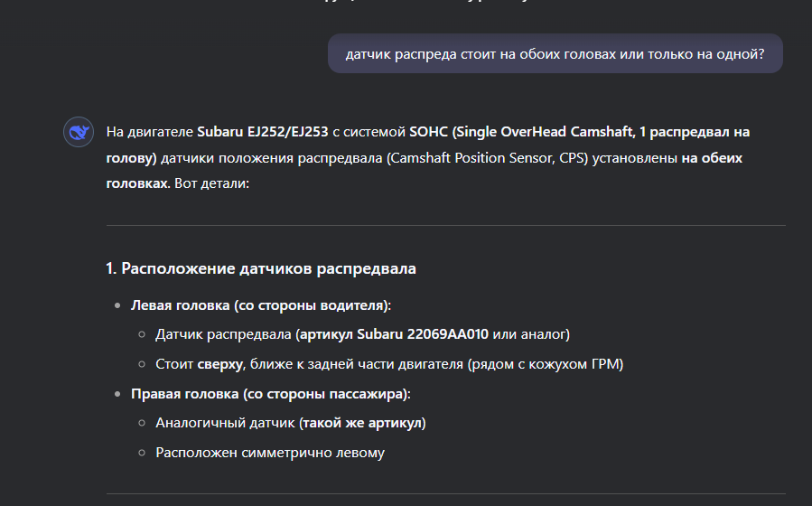The image size is (812, 506).
Task: Click the bold text Subaru EJ252/EJ253
Action: [263, 132]
